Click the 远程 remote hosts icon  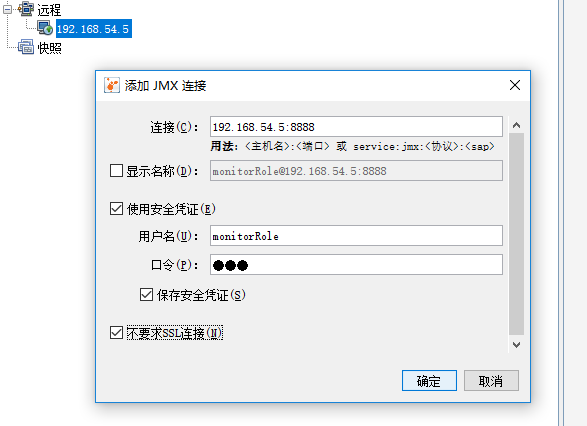coord(26,9)
